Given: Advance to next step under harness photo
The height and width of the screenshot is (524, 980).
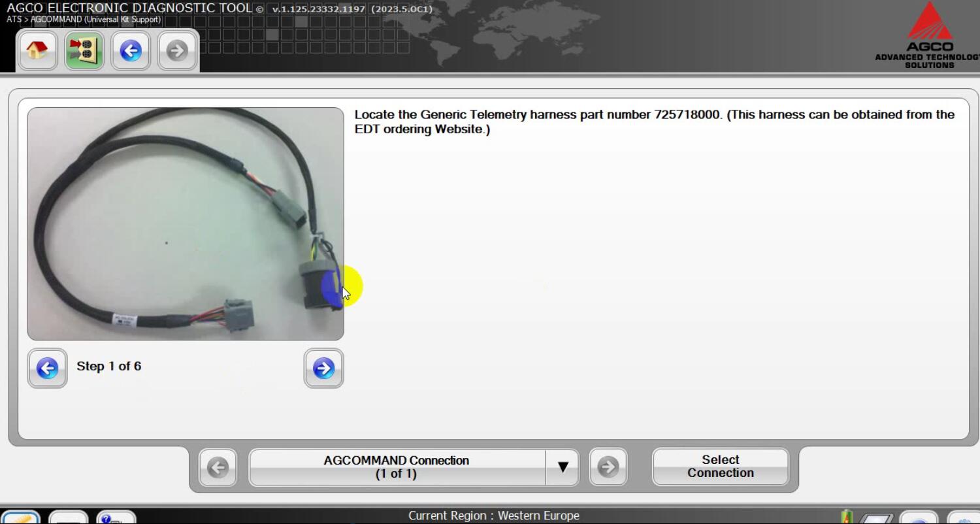Looking at the screenshot, I should [x=323, y=368].
